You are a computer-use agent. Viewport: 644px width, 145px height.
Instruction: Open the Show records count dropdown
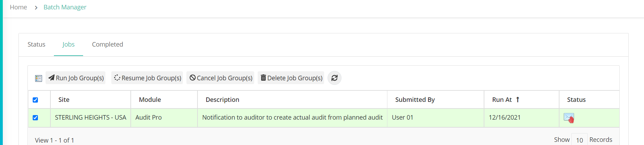pyautogui.click(x=579, y=140)
